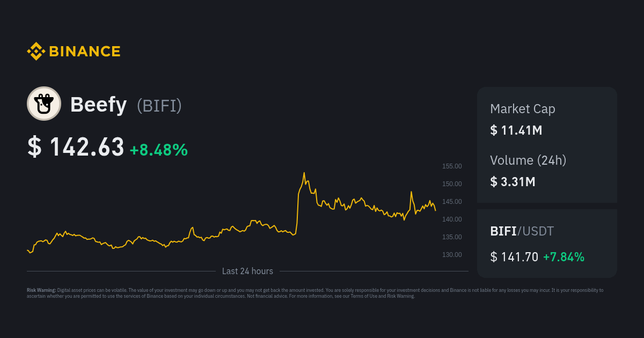Click the 150.00 axis label
Image resolution: width=644 pixels, height=338 pixels.
click(x=452, y=184)
